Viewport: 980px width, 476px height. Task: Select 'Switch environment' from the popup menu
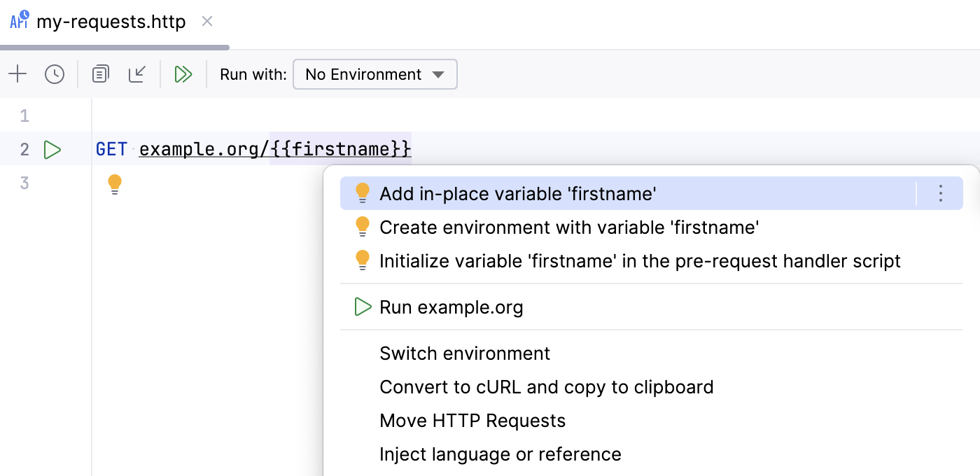(464, 353)
